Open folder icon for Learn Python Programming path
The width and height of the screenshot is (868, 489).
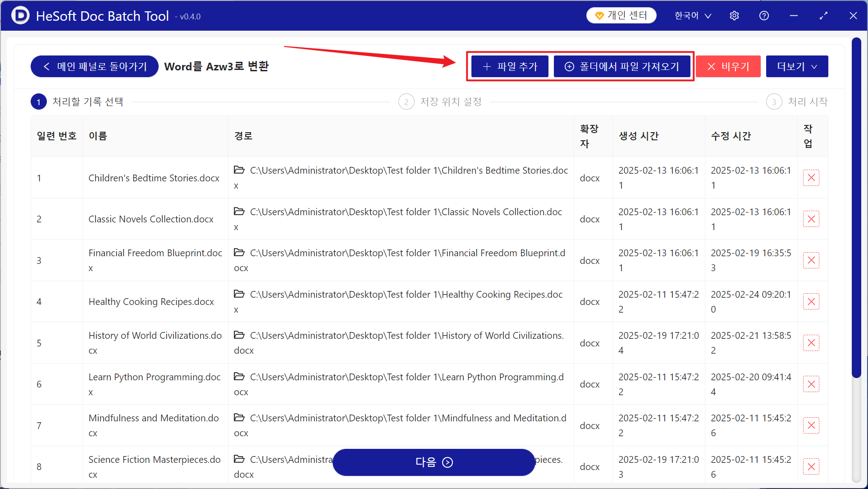tap(239, 377)
